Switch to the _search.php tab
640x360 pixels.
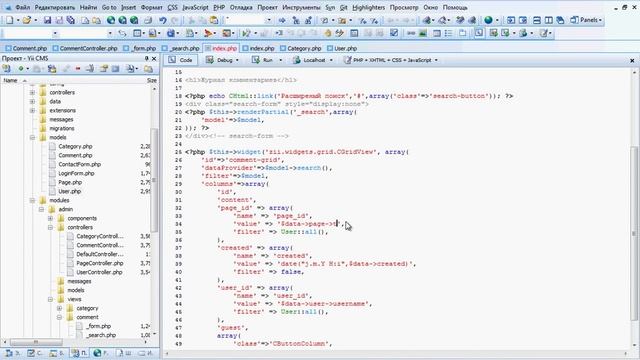181,48
